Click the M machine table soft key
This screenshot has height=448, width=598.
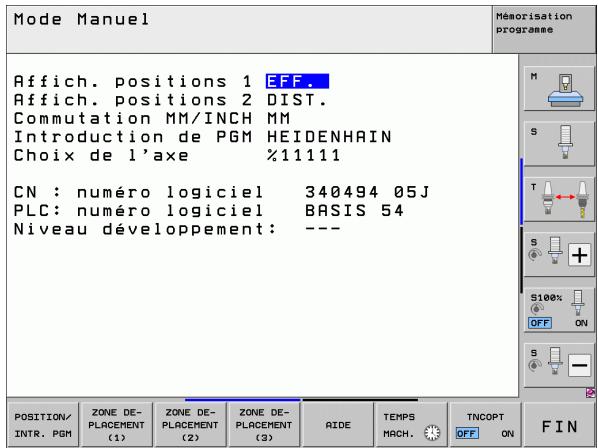pos(559,88)
